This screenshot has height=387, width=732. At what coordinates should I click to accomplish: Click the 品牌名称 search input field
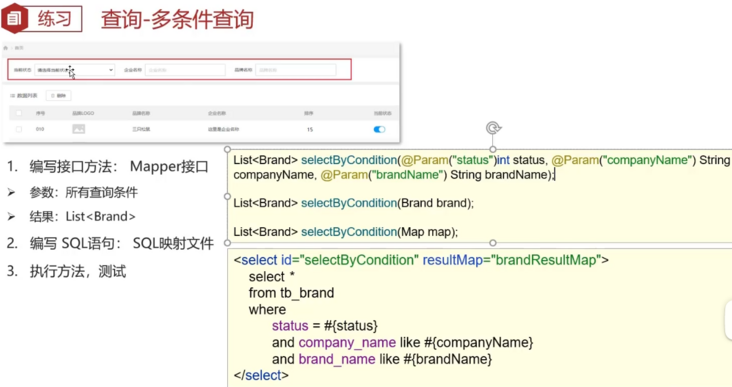(296, 70)
